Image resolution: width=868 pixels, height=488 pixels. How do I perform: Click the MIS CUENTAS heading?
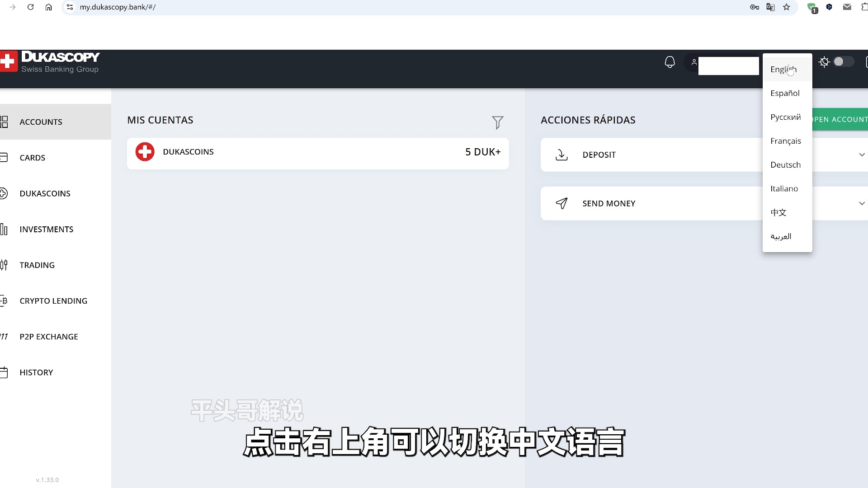pyautogui.click(x=160, y=120)
